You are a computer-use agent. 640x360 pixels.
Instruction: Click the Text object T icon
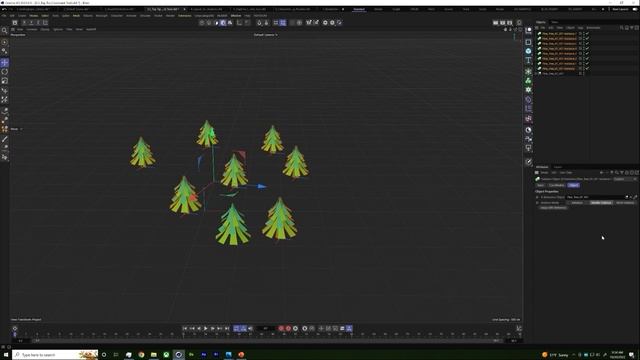coord(528,60)
